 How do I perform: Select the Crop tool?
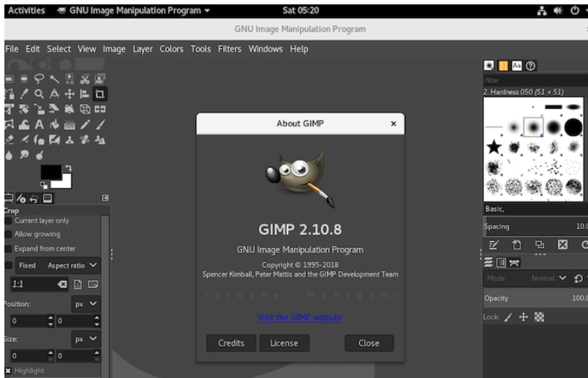pos(99,94)
